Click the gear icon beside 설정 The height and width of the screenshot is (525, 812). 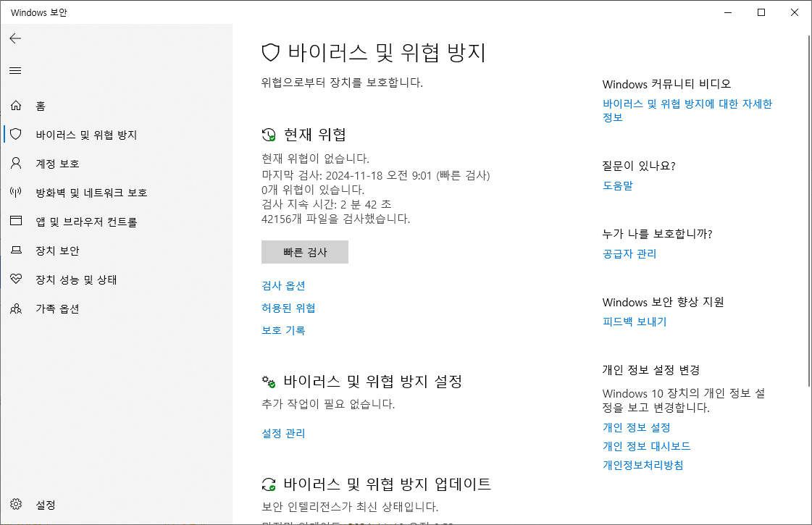(x=16, y=504)
